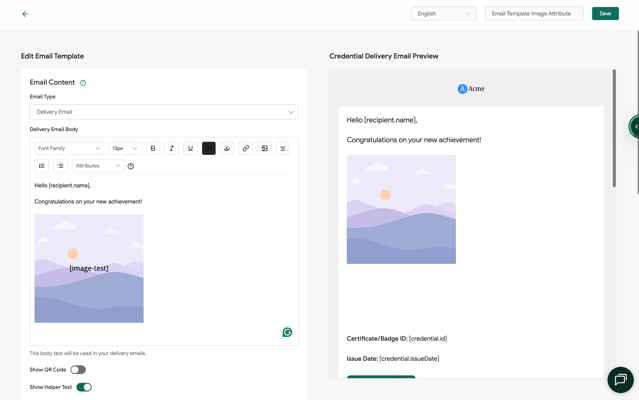This screenshot has height=400, width=639.
Task: Click the 'Credential Delivery Email Preview' heading
Action: point(383,56)
